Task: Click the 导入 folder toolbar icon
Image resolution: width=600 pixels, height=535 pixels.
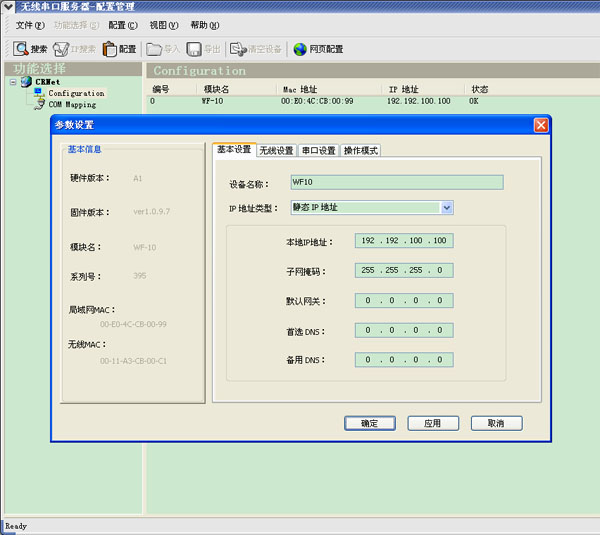Action: [x=154, y=49]
